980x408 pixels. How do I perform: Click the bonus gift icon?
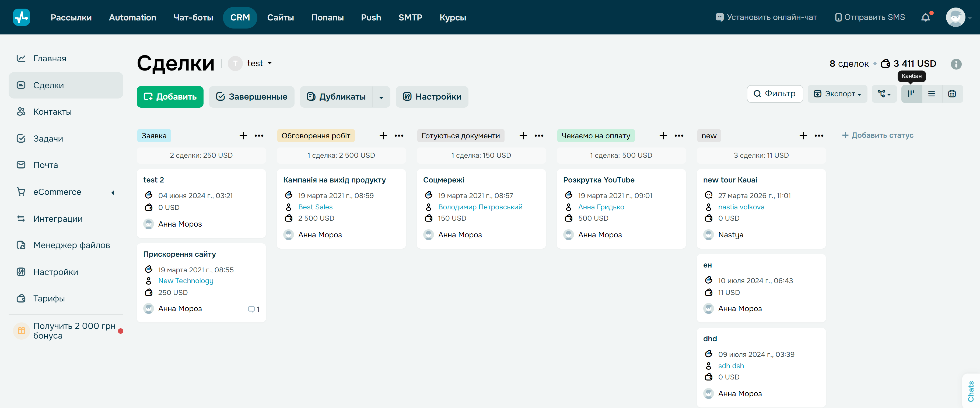coord(21,331)
